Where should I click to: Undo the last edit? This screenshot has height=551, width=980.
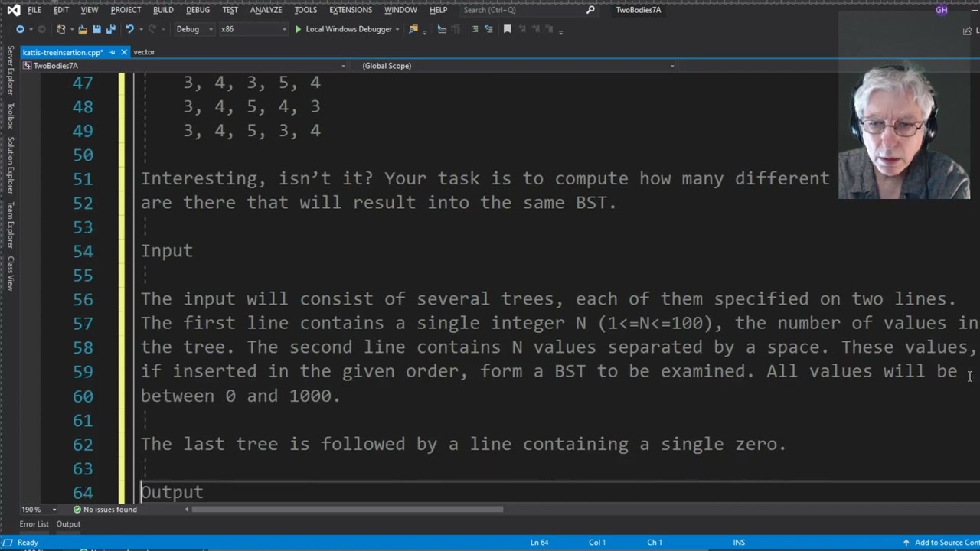coord(129,29)
